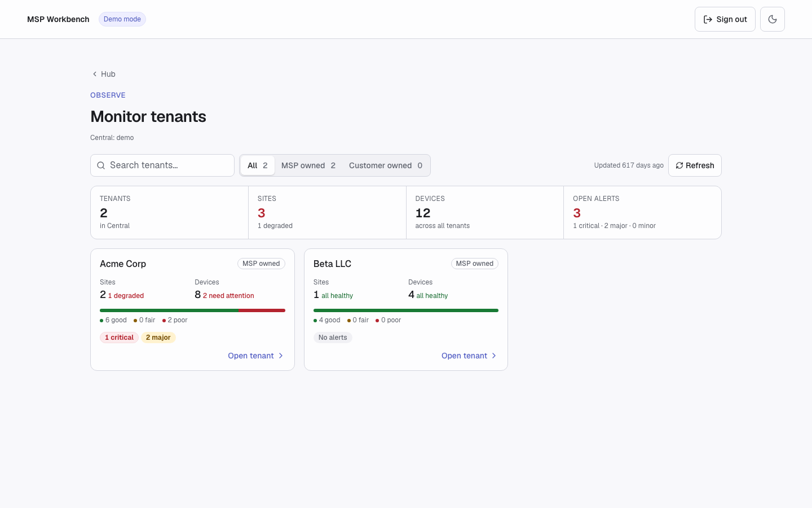Go back via the Hub link

coord(104,74)
